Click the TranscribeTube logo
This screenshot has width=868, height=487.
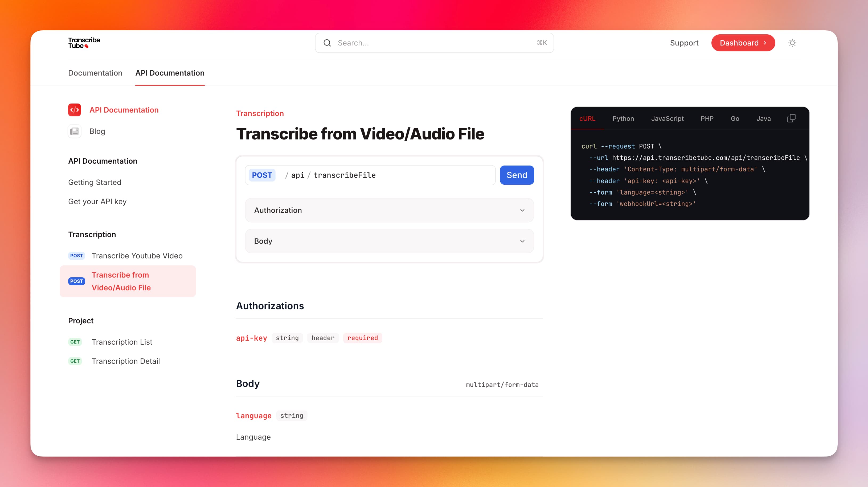click(84, 42)
